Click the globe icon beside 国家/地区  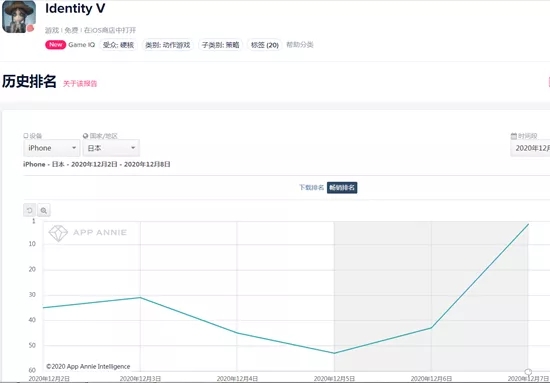85,136
